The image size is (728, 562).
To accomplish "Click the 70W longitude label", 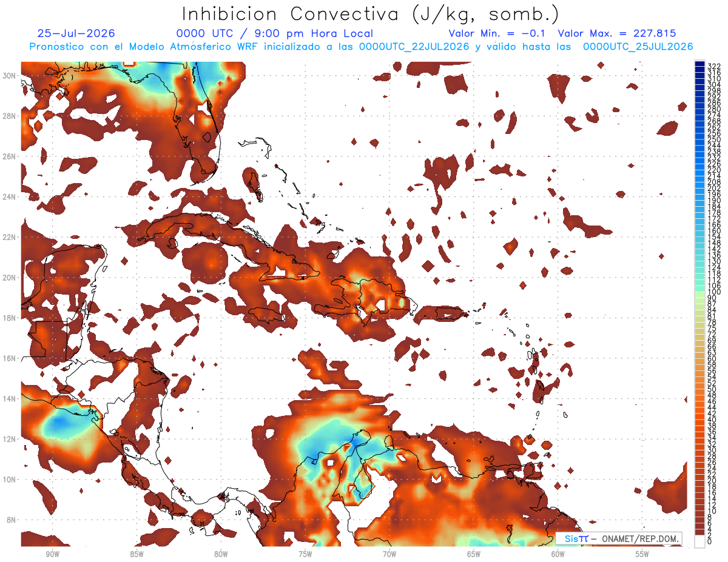I will point(389,554).
